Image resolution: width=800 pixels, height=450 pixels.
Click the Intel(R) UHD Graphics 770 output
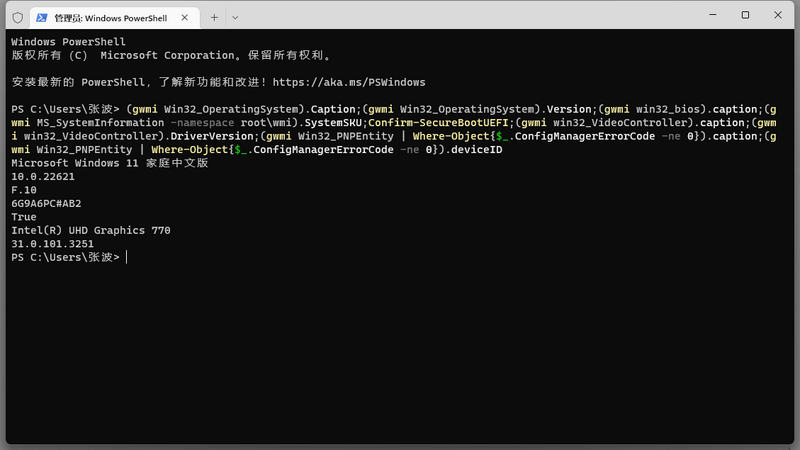tap(91, 231)
